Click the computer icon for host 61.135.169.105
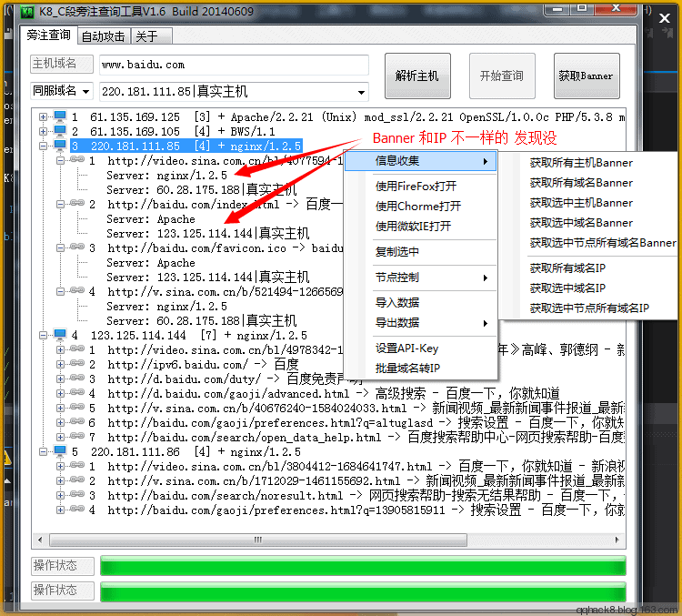 [60, 131]
